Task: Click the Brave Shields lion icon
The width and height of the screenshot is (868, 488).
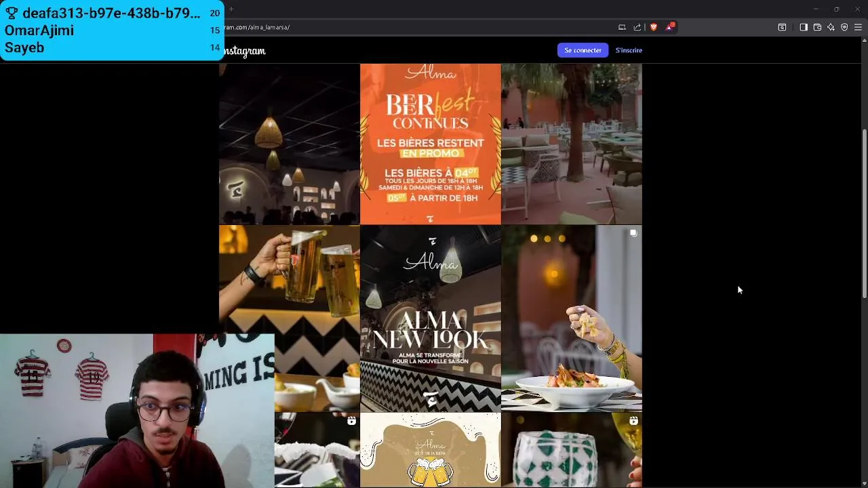Action: pyautogui.click(x=654, y=27)
